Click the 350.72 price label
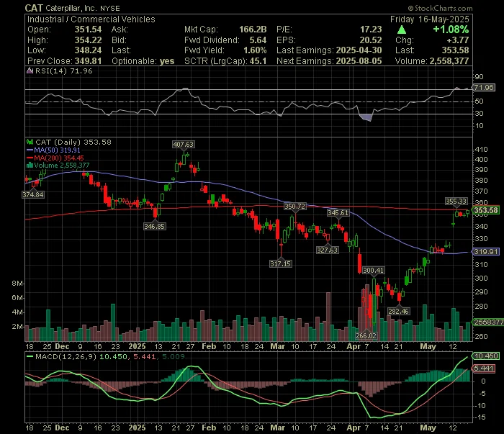Screen dimensions: 504x434 pos(294,207)
